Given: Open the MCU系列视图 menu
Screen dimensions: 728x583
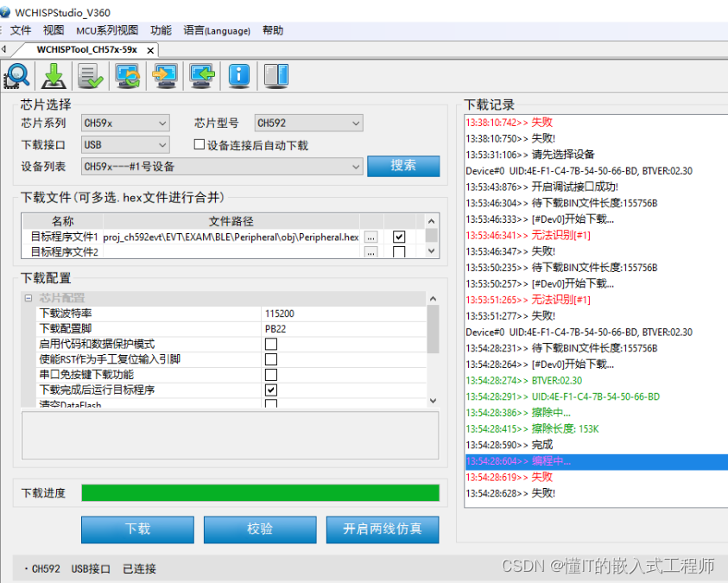Looking at the screenshot, I should 107,30.
